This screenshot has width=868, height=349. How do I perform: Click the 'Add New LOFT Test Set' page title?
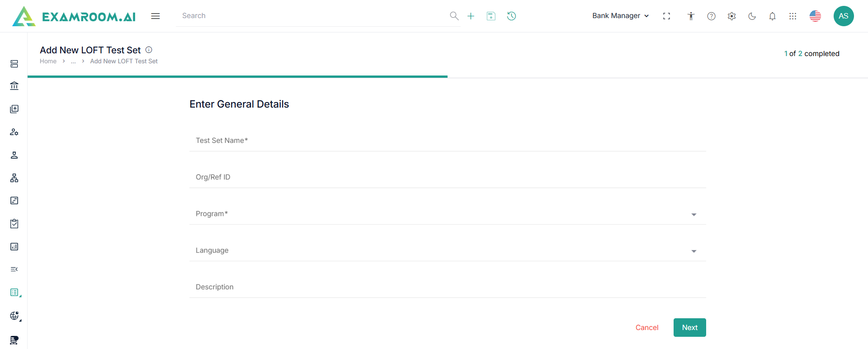(x=90, y=50)
